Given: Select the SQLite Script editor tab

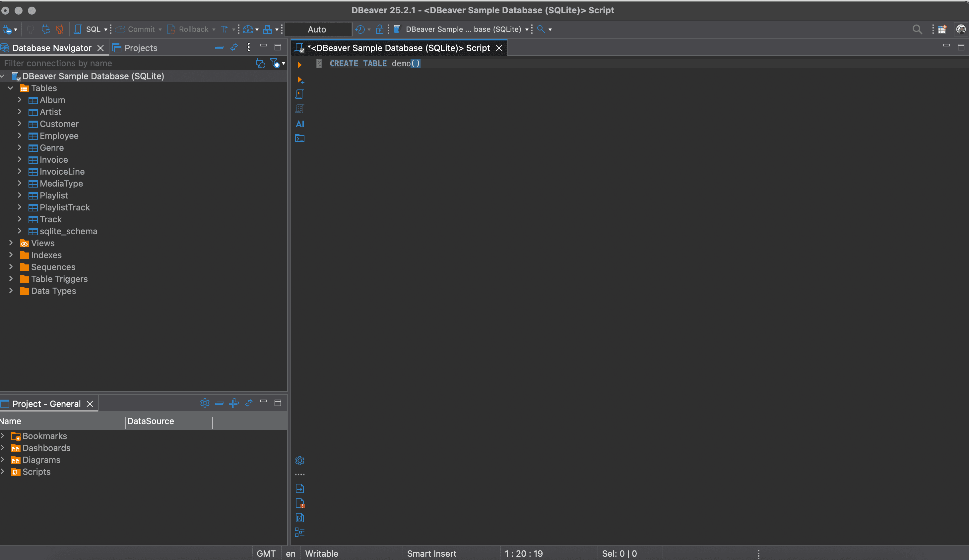Looking at the screenshot, I should point(398,48).
